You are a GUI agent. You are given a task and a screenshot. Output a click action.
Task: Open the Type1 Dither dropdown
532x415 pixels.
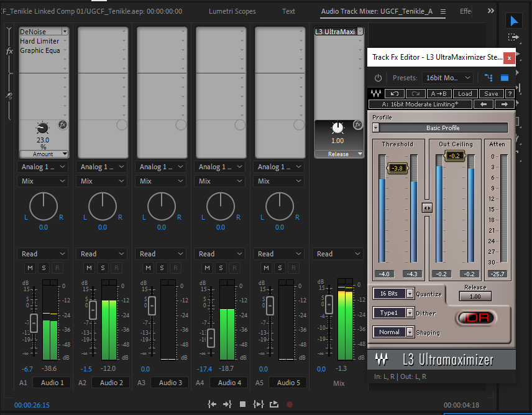393,313
